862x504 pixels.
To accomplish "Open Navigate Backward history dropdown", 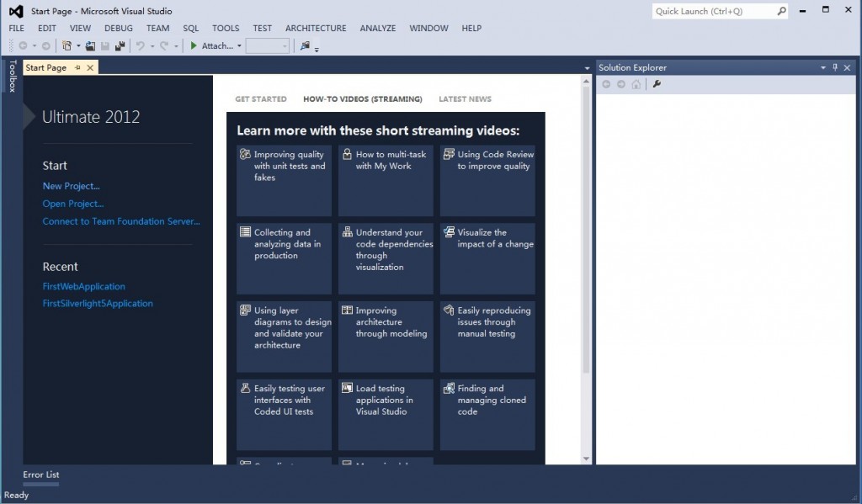I will tap(34, 46).
